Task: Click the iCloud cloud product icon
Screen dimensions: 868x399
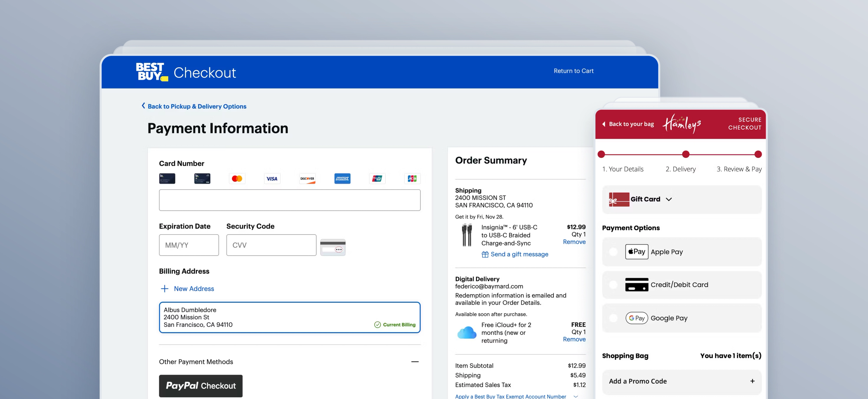Action: coord(467,332)
